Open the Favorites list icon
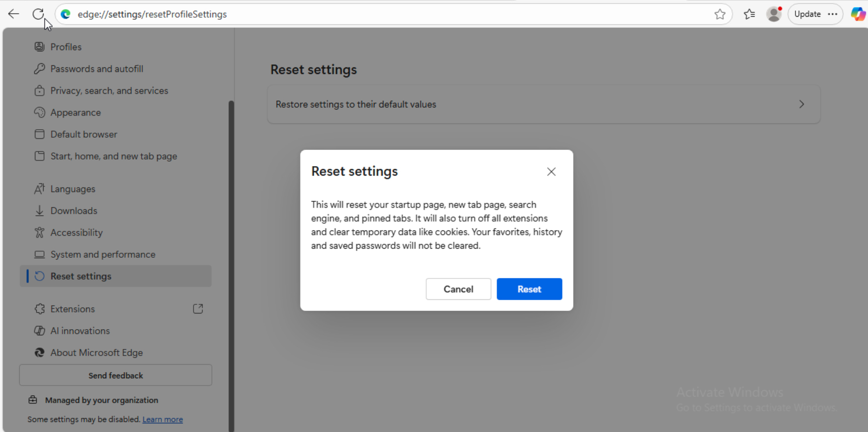 coord(749,14)
